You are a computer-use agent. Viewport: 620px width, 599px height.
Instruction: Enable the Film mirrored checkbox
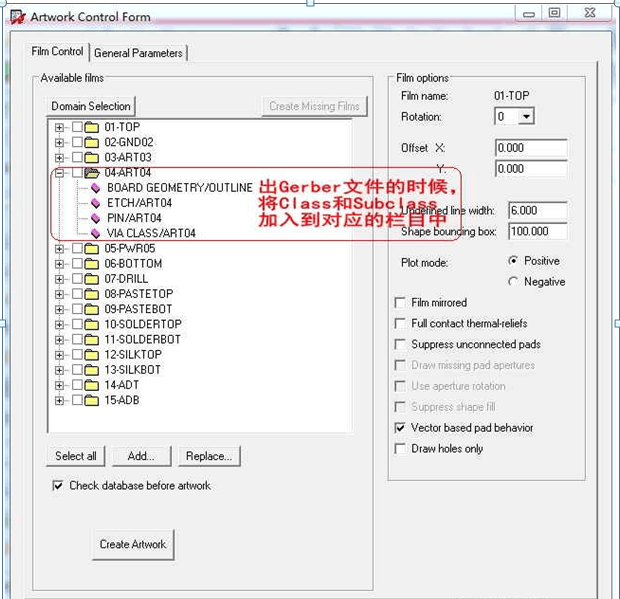(401, 303)
